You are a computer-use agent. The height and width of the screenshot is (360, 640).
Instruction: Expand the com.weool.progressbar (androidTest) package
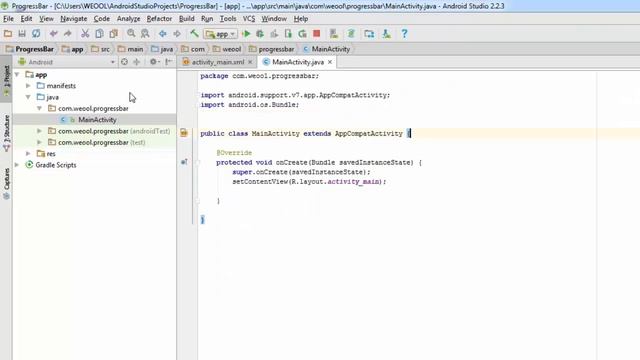[x=40, y=131]
